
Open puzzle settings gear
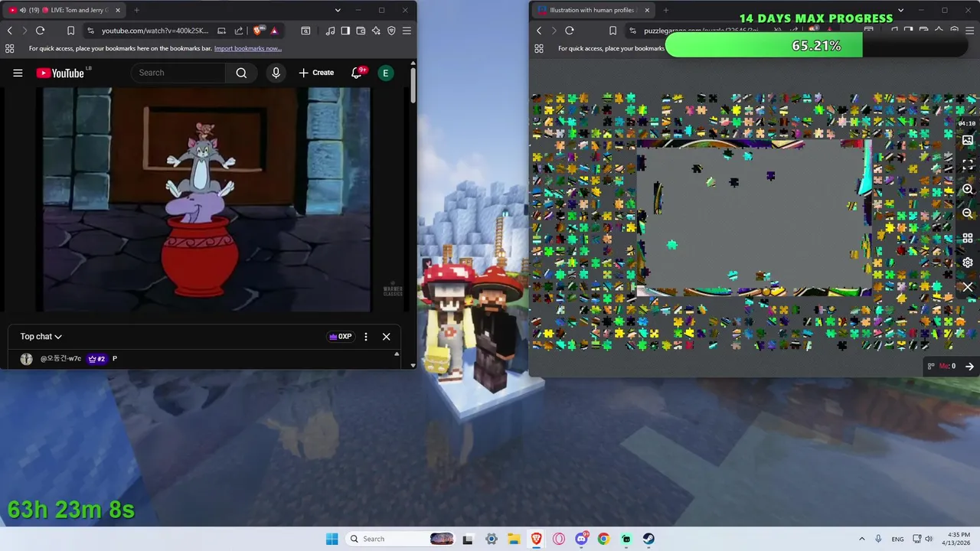[968, 262]
